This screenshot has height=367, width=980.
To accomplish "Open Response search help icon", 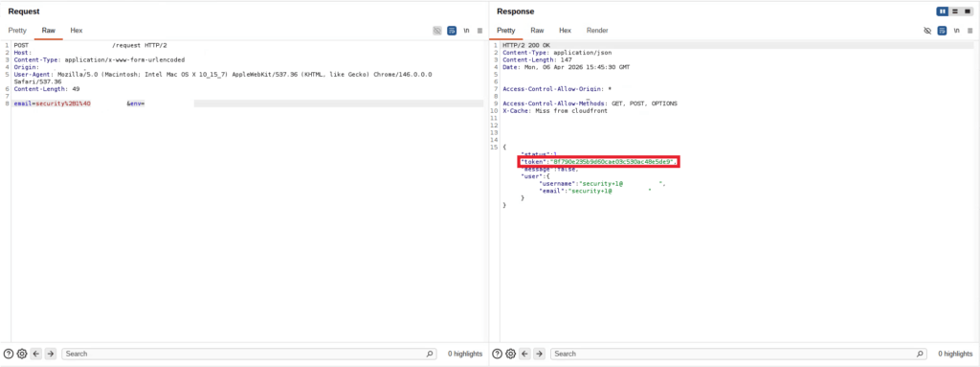I will coord(498,354).
